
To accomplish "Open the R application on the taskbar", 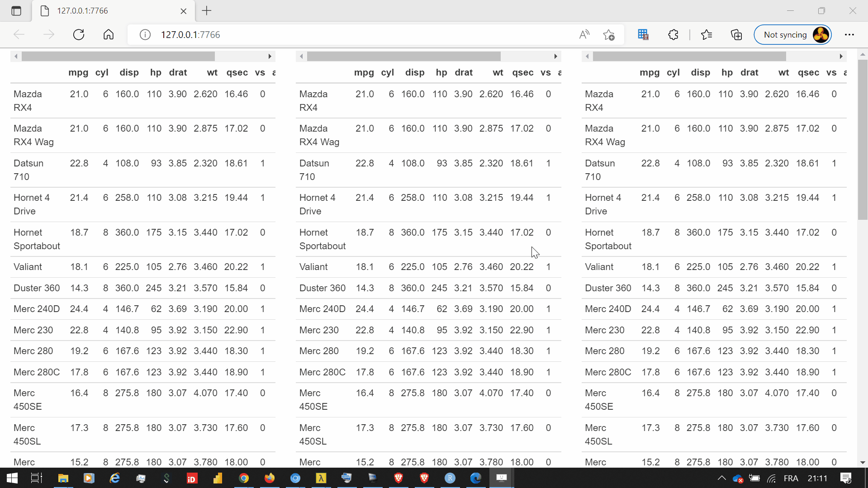I will click(450, 478).
